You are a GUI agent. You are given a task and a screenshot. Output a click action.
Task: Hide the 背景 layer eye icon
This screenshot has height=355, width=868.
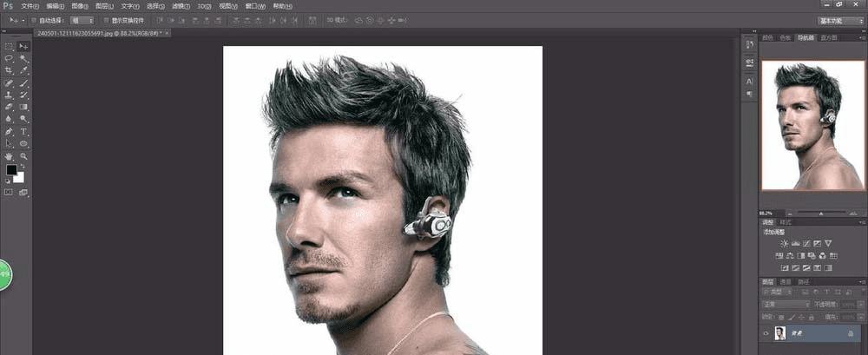tap(766, 334)
